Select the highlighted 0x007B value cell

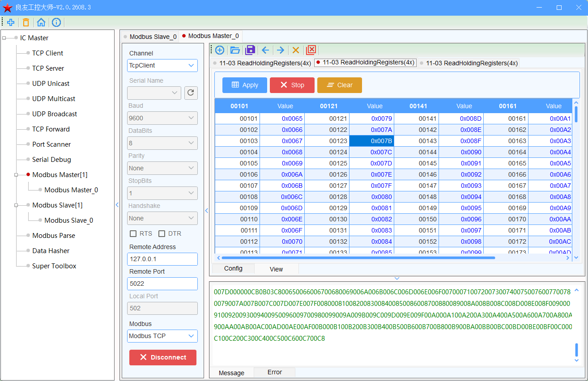(x=371, y=141)
